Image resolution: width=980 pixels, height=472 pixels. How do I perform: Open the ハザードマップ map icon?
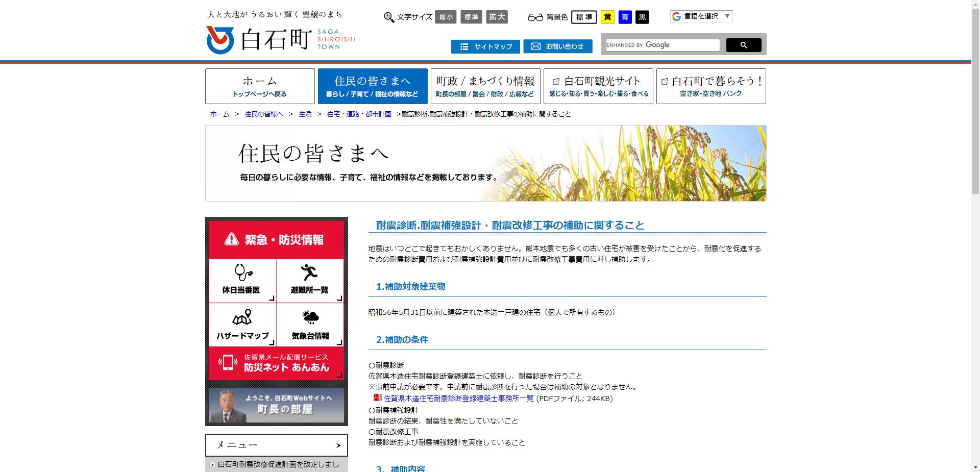(242, 318)
